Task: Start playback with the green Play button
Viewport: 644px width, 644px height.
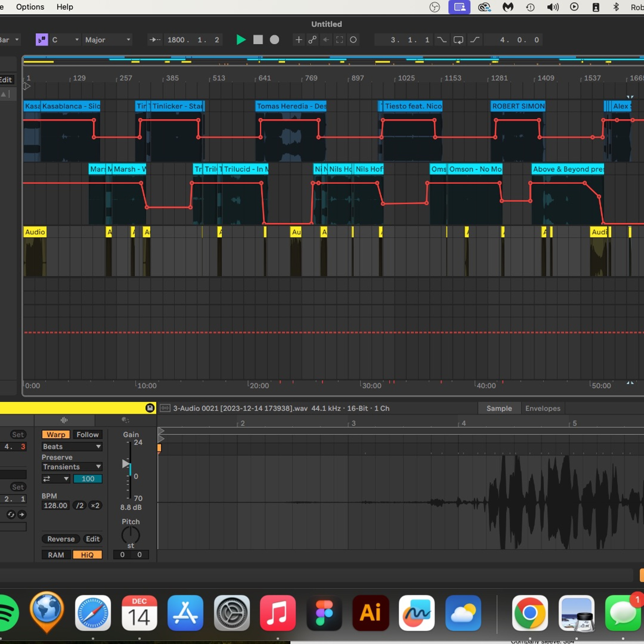Action: pos(241,40)
